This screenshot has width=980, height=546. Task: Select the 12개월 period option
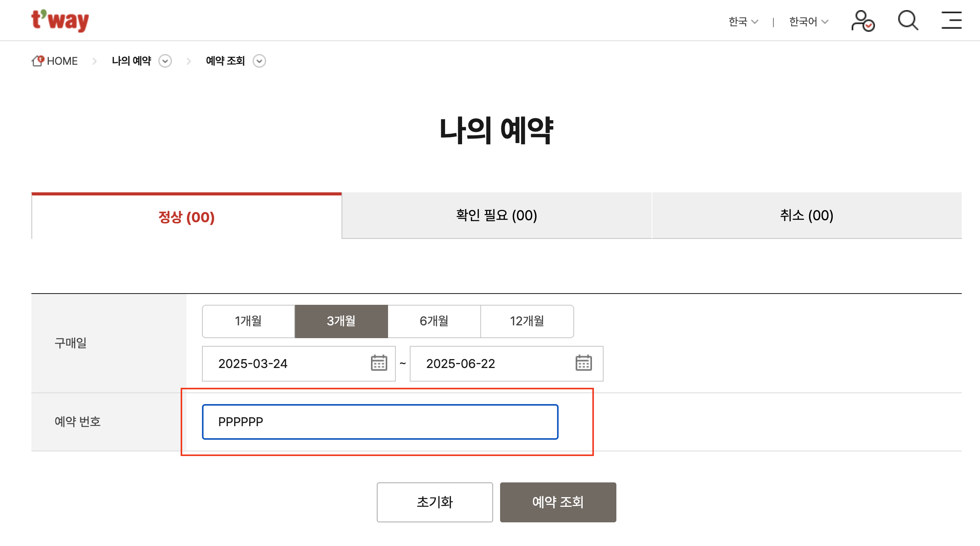[527, 321]
